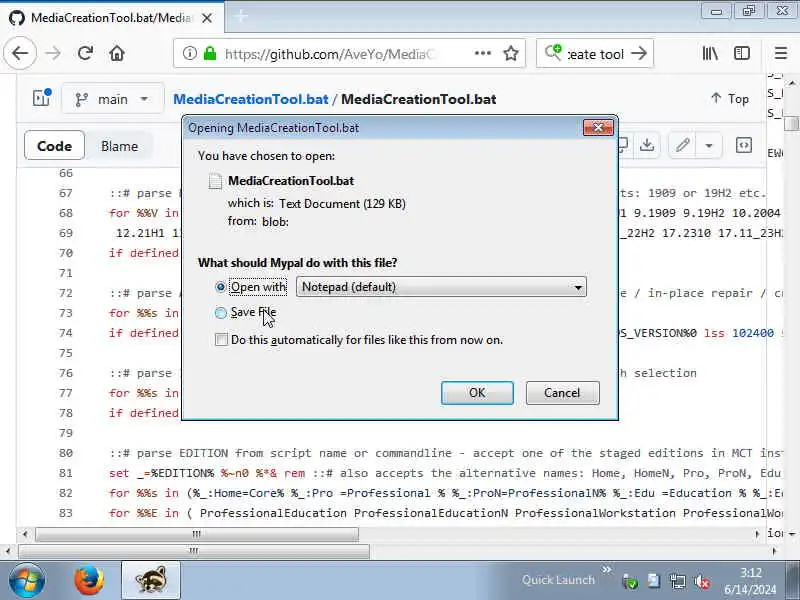
Task: Click the green shield tray icon
Action: 630,581
